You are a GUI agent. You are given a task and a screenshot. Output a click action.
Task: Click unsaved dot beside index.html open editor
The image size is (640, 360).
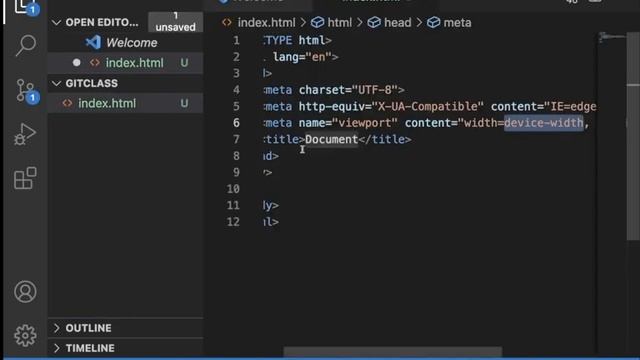click(76, 62)
